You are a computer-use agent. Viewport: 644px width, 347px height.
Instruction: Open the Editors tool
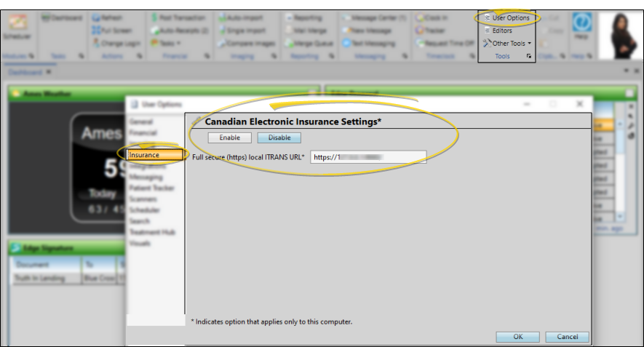tap(502, 31)
